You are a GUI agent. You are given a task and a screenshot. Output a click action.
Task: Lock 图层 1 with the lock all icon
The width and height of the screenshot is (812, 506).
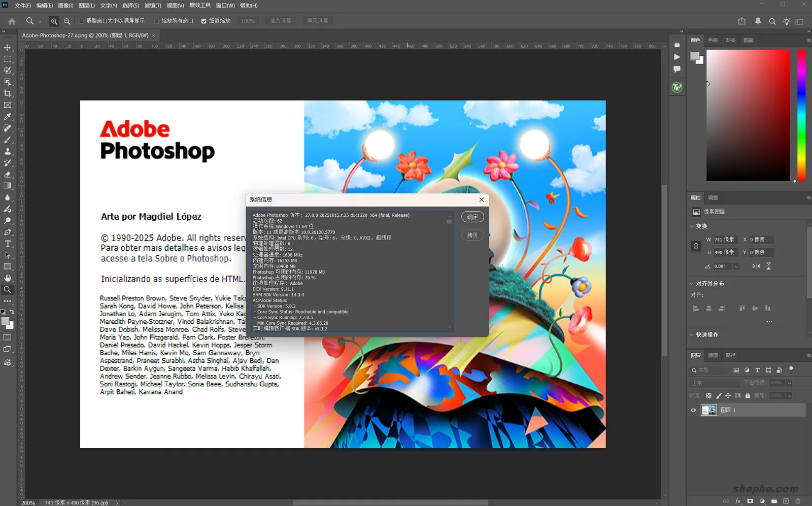pyautogui.click(x=748, y=396)
